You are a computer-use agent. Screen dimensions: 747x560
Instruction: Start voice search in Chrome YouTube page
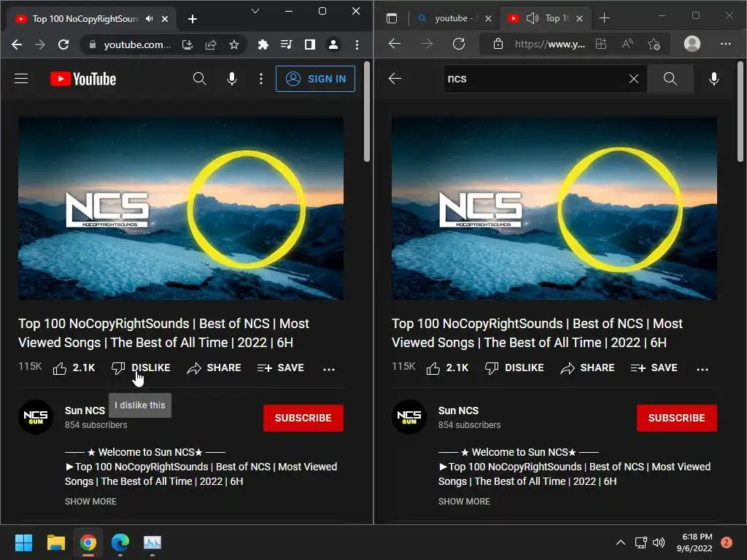[x=232, y=79]
